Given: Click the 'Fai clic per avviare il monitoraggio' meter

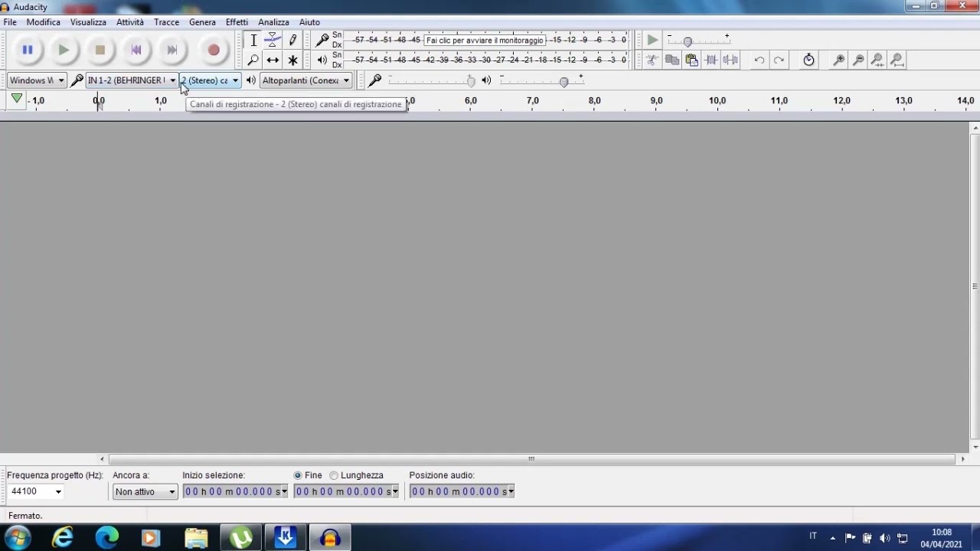Looking at the screenshot, I should pos(485,40).
